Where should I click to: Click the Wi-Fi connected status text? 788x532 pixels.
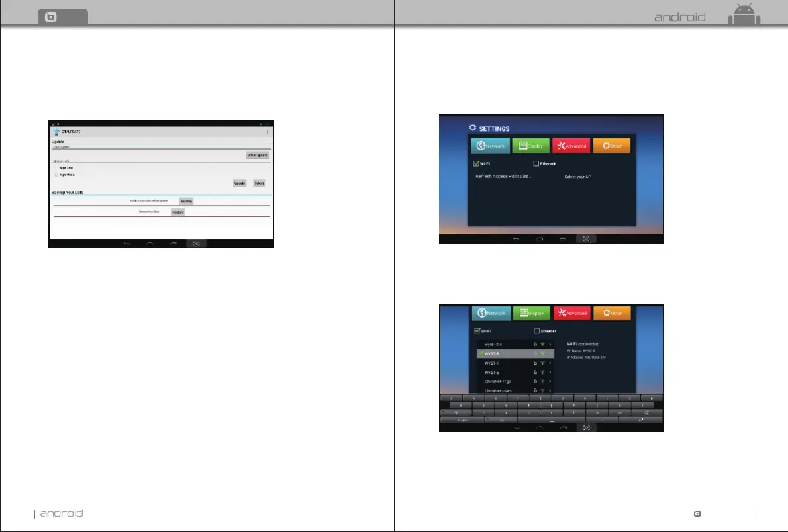click(583, 344)
